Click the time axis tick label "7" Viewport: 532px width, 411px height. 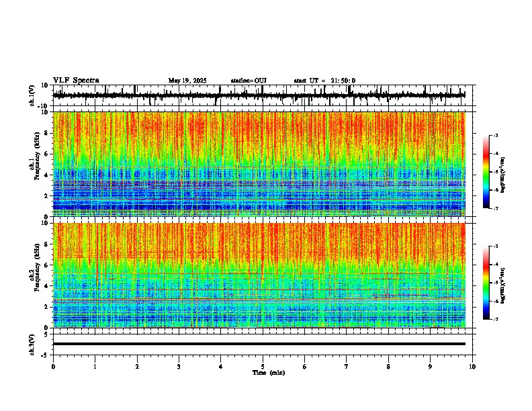[x=347, y=367]
